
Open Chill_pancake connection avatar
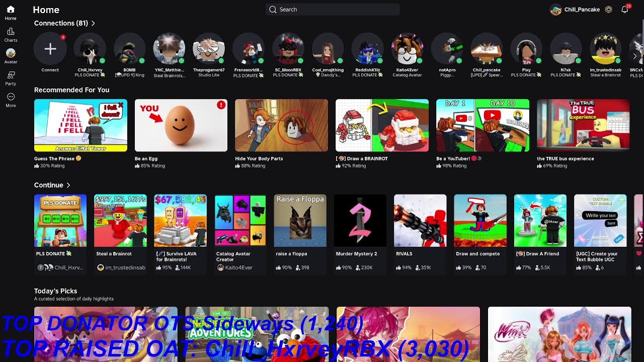coord(487,49)
